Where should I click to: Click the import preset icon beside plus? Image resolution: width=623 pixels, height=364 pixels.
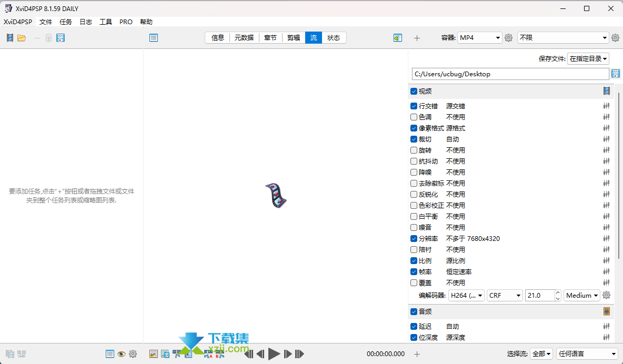point(398,38)
